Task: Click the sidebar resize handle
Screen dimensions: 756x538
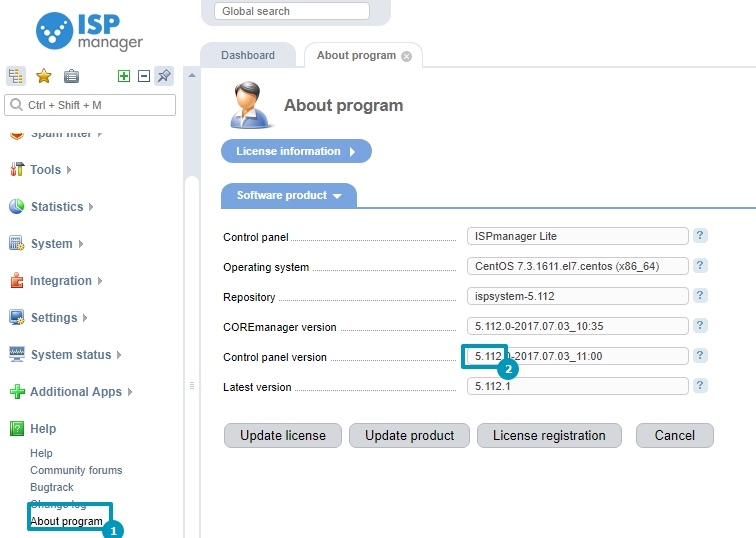Action: pos(192,386)
